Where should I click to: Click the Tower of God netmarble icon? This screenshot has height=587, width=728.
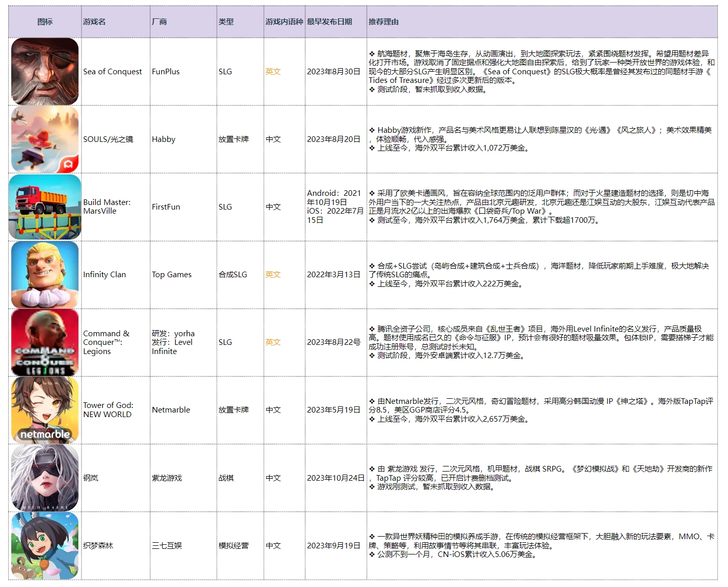(45, 410)
